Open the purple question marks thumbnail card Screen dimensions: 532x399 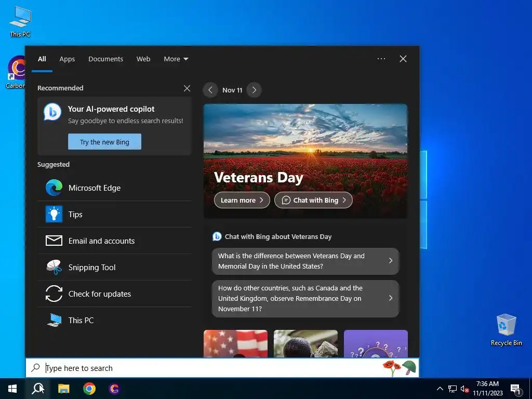[x=376, y=343]
